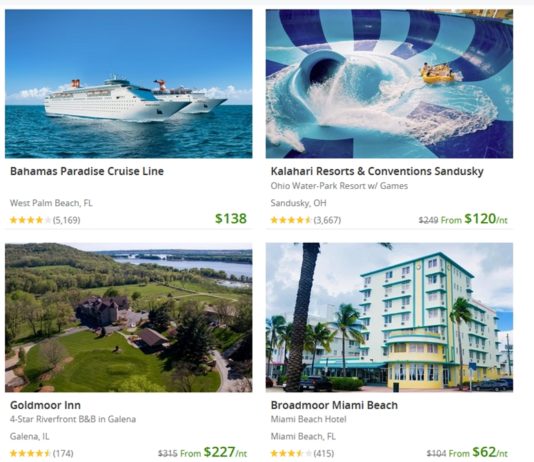Click the star rating for Kalahari Resorts
This screenshot has height=462, width=534.
pos(291,220)
